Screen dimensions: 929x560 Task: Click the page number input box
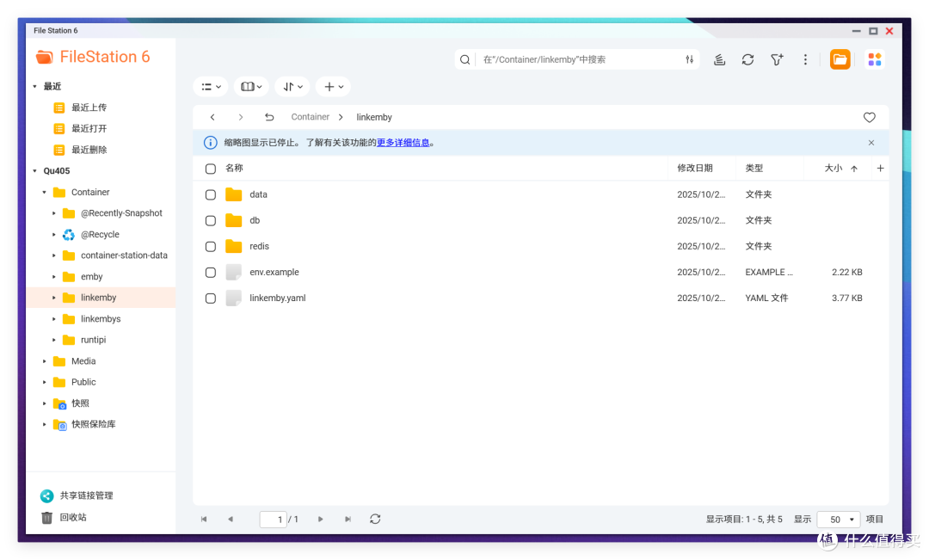click(274, 519)
